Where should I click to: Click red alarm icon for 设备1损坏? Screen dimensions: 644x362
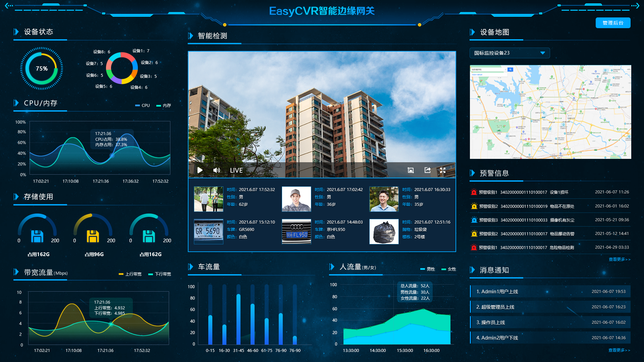pos(474,192)
